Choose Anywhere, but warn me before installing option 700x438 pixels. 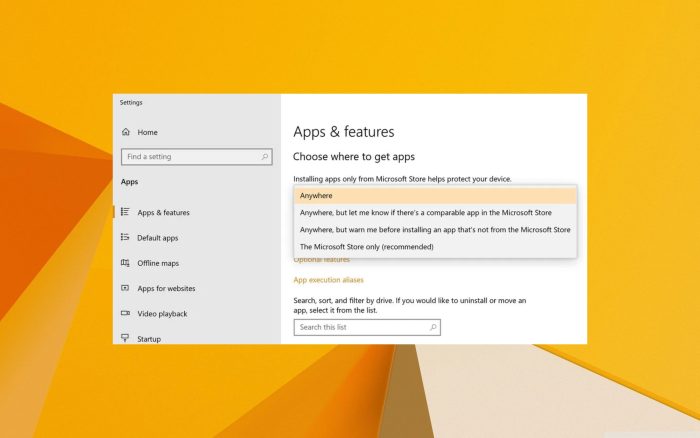click(x=435, y=229)
